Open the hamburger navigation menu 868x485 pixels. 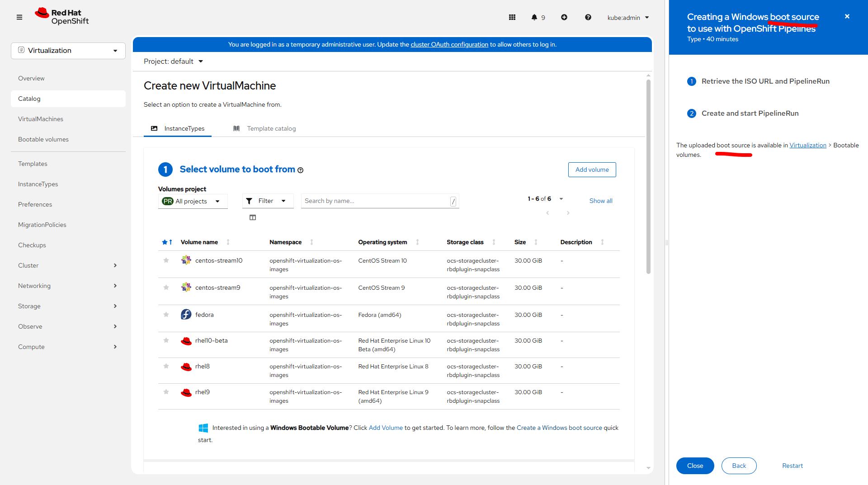tap(19, 17)
